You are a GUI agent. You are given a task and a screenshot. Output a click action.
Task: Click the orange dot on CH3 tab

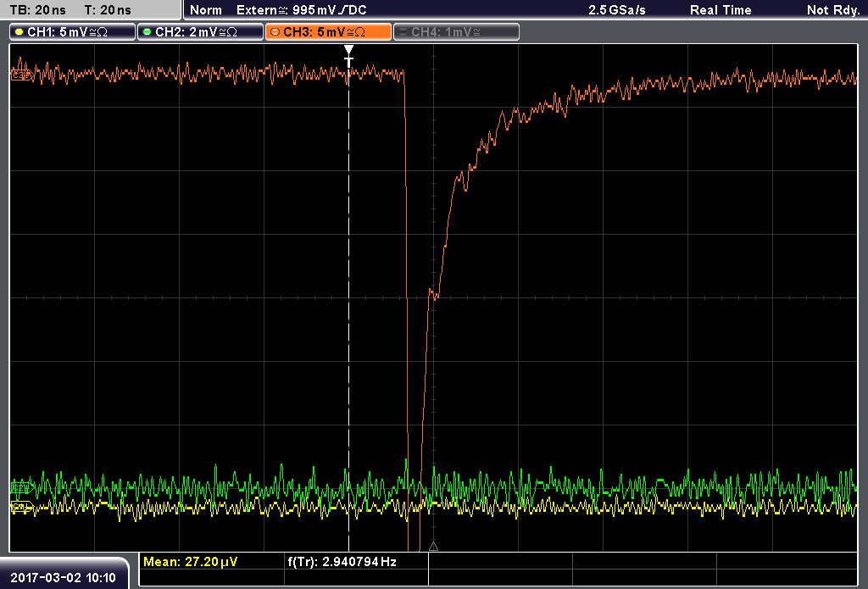tap(275, 32)
